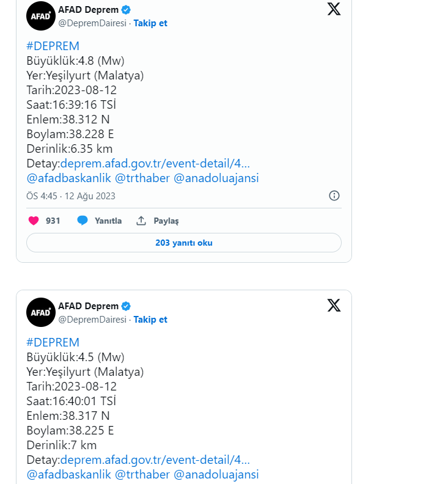Open the #DEPREM hashtag in first tweet
The width and height of the screenshot is (448, 484).
[53, 46]
